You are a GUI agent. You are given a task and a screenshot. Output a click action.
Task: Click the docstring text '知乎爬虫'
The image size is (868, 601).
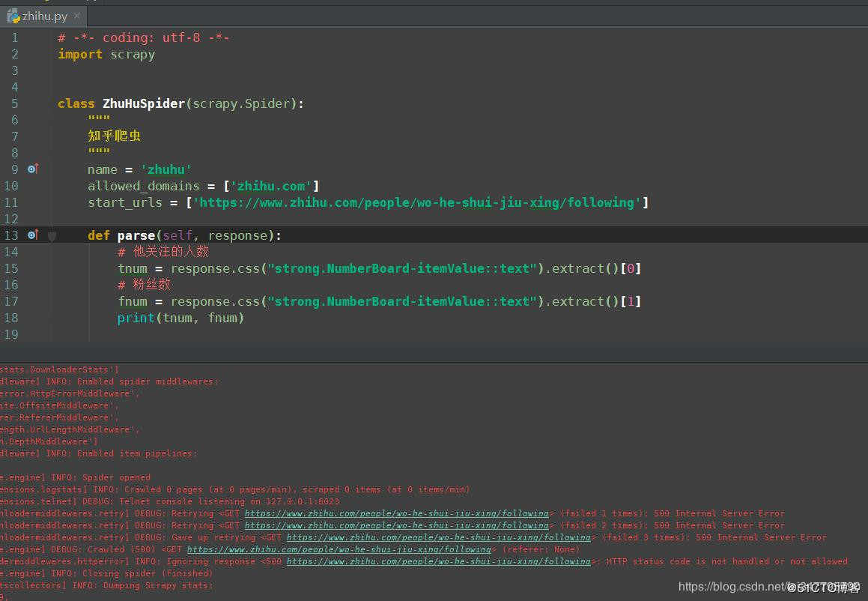pos(114,136)
